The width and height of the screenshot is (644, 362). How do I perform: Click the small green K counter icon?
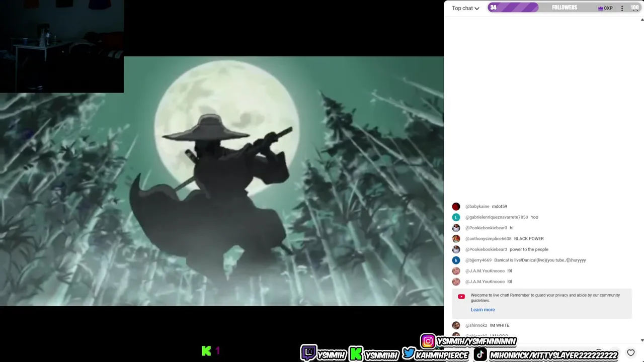tap(206, 350)
